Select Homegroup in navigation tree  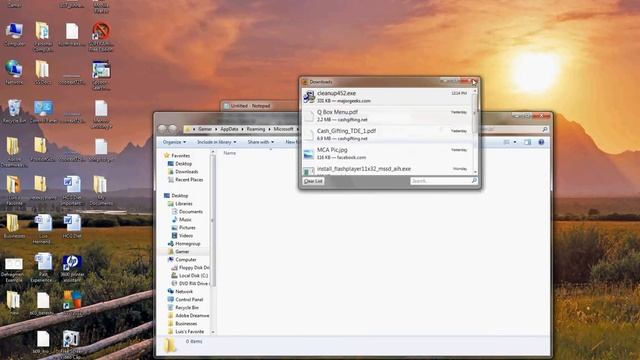click(x=184, y=244)
